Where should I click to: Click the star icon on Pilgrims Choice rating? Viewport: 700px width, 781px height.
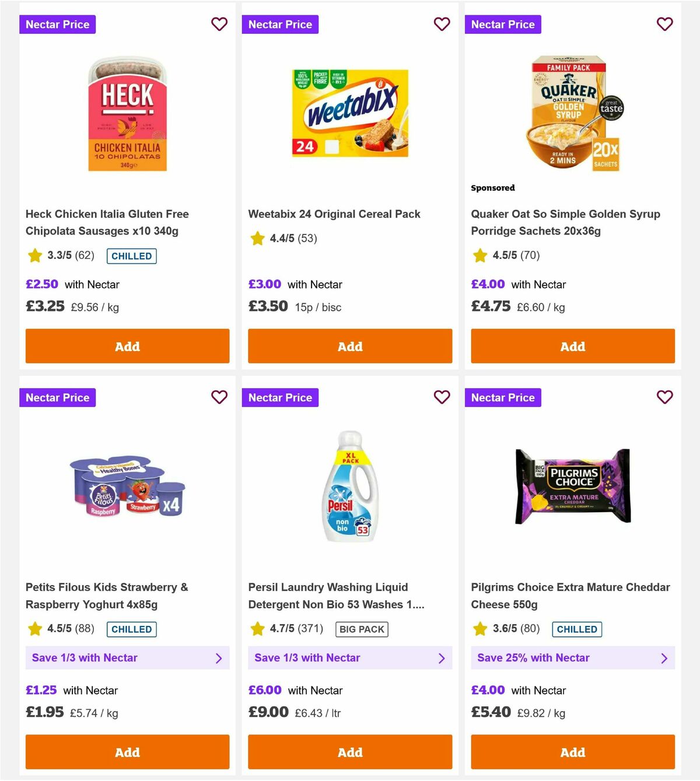480,629
